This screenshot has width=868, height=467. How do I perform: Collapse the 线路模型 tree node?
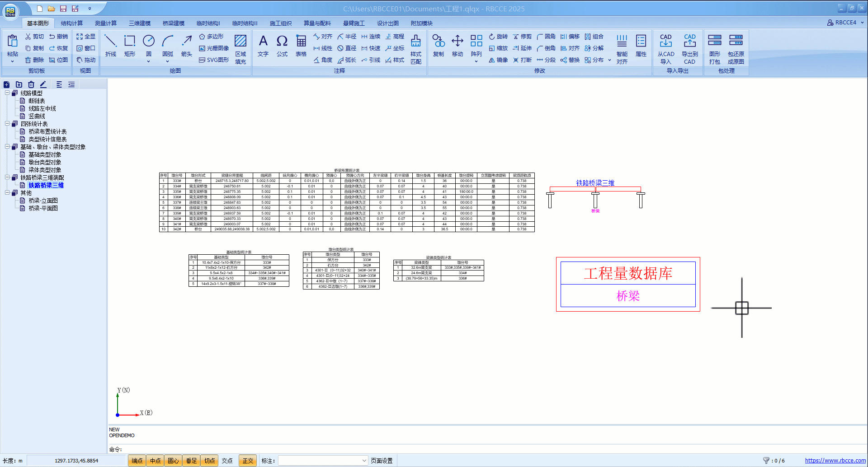[7, 93]
